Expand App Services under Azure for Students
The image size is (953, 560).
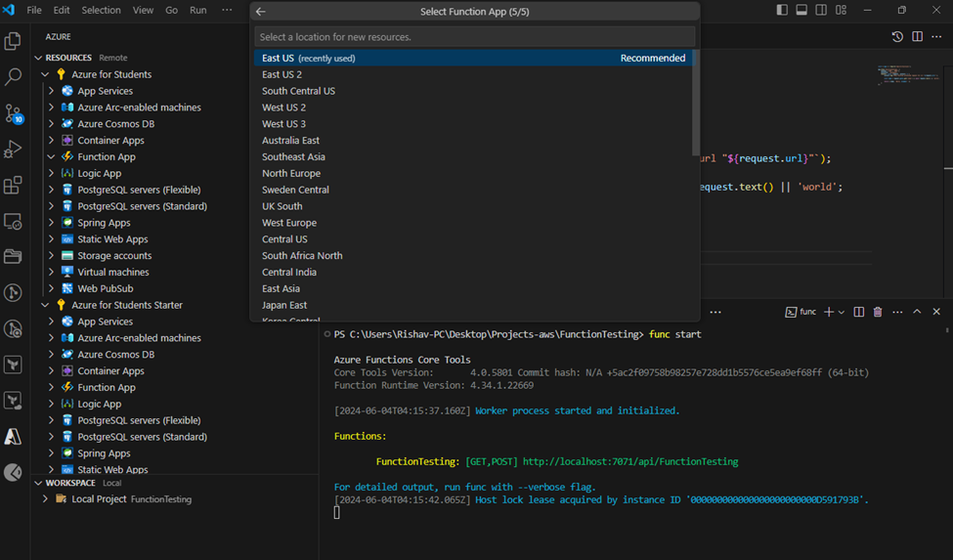[x=51, y=91]
